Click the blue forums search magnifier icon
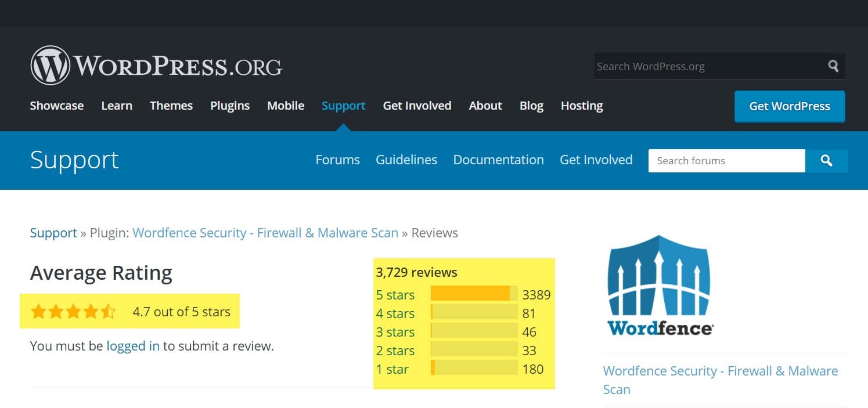The width and height of the screenshot is (868, 408). 827,161
